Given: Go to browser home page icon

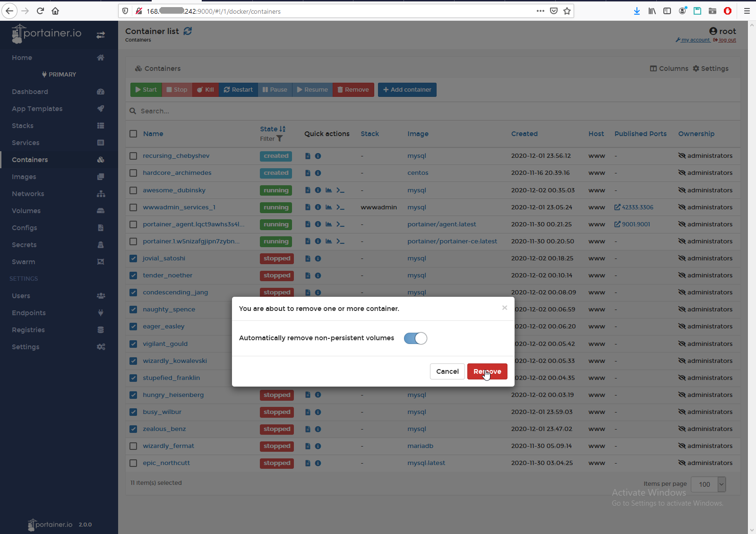Looking at the screenshot, I should point(55,11).
